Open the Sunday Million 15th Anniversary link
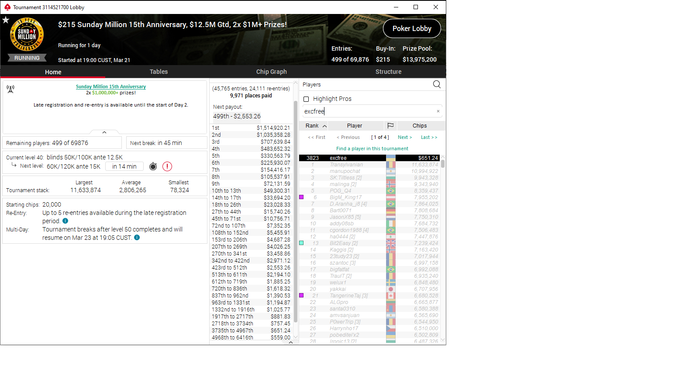 tap(111, 87)
